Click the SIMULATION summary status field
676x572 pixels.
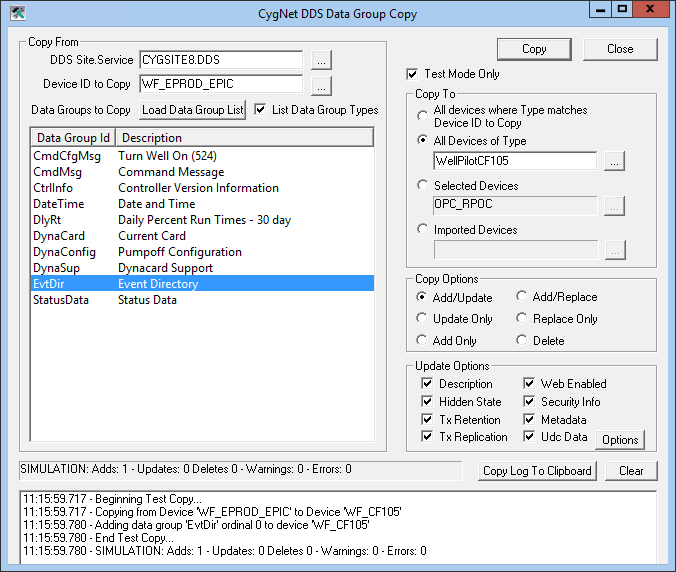click(x=241, y=469)
